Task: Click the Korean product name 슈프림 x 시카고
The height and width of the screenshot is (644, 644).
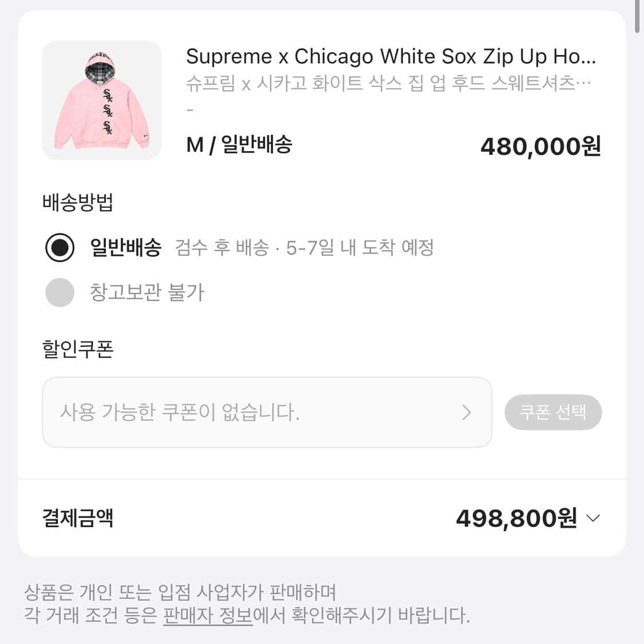Action: coord(388,84)
